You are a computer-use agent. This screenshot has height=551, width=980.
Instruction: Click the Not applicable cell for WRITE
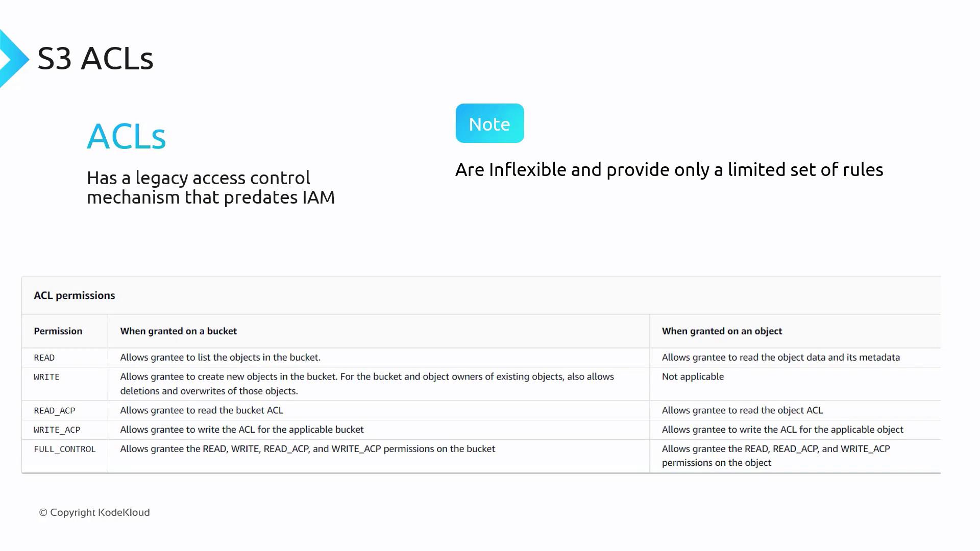pyautogui.click(x=693, y=377)
